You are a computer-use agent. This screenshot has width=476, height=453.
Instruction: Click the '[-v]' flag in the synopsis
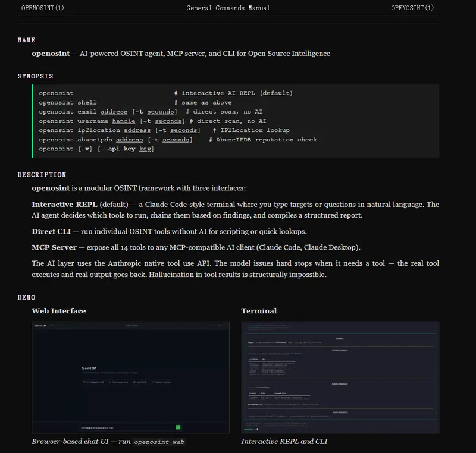pyautogui.click(x=85, y=149)
